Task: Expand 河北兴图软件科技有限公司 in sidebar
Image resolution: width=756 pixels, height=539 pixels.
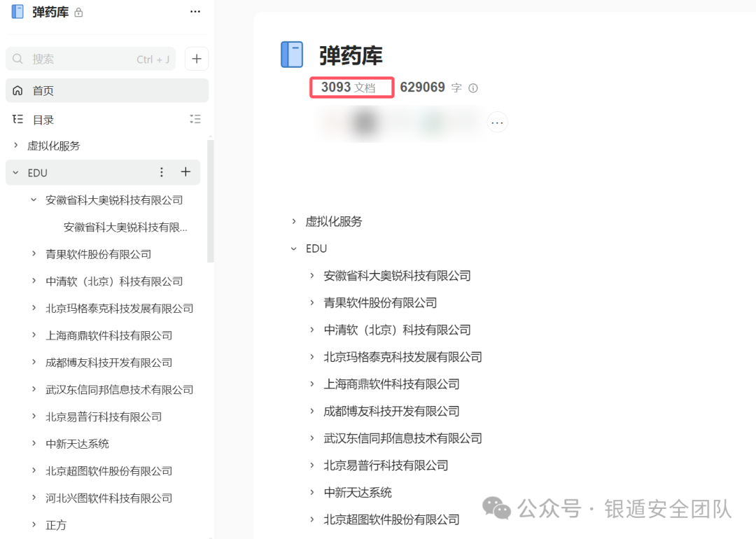Action: coord(34,497)
